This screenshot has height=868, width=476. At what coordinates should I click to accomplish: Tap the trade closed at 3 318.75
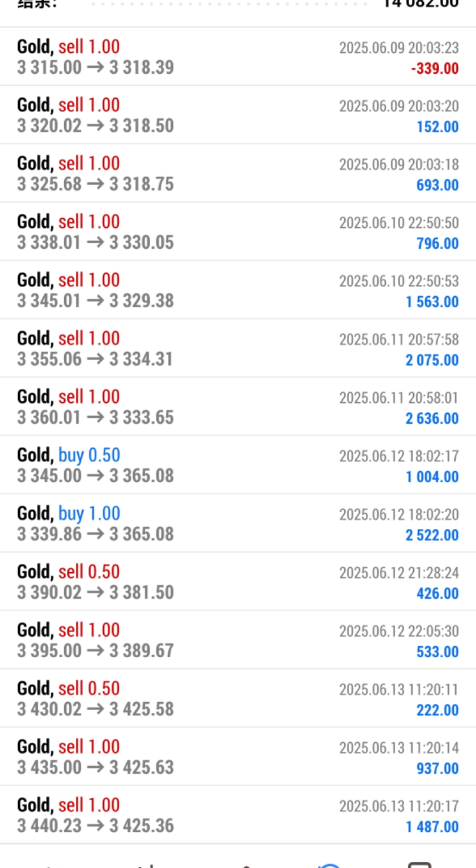238,174
